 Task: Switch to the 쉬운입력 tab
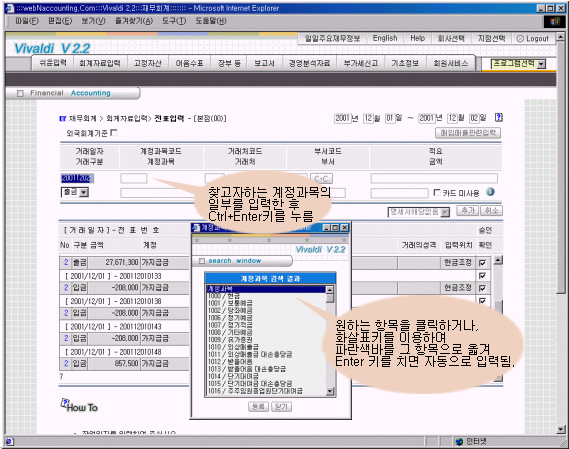click(x=53, y=63)
